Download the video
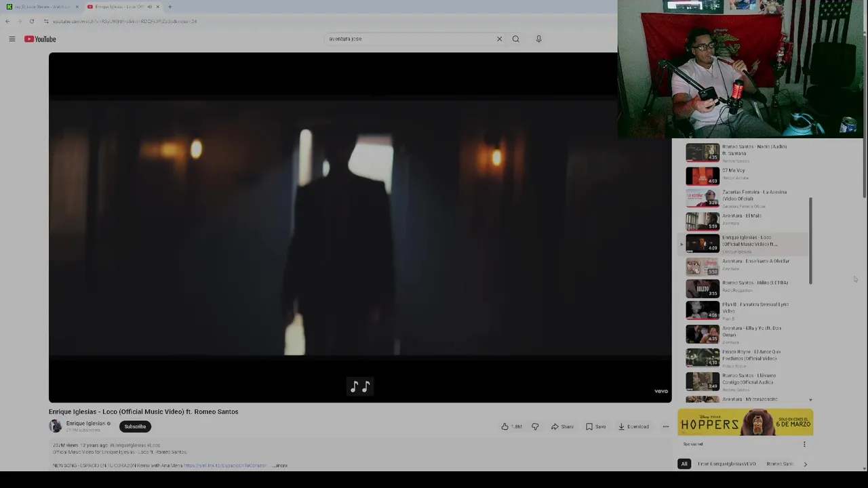This screenshot has height=488, width=868. click(x=634, y=426)
